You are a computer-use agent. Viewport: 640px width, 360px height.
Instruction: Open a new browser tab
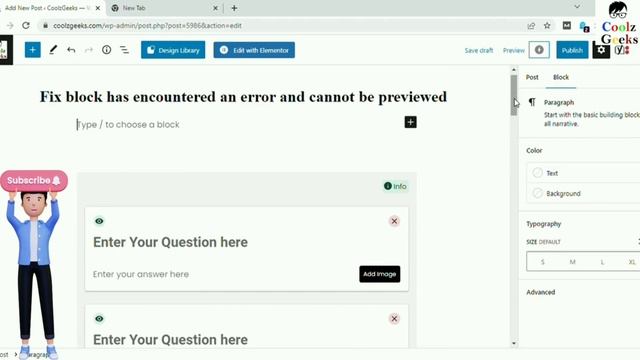[234, 8]
